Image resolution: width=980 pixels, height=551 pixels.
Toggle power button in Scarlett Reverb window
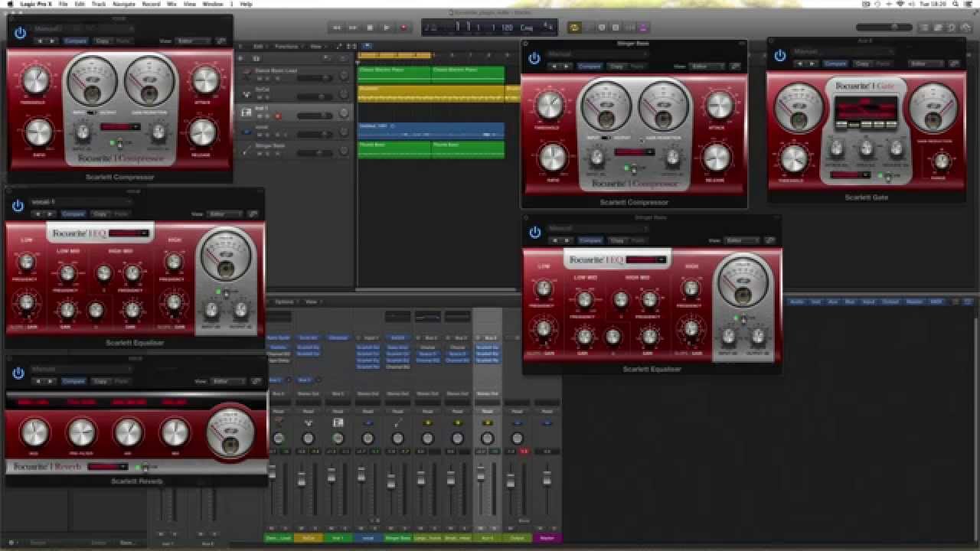pyautogui.click(x=18, y=373)
